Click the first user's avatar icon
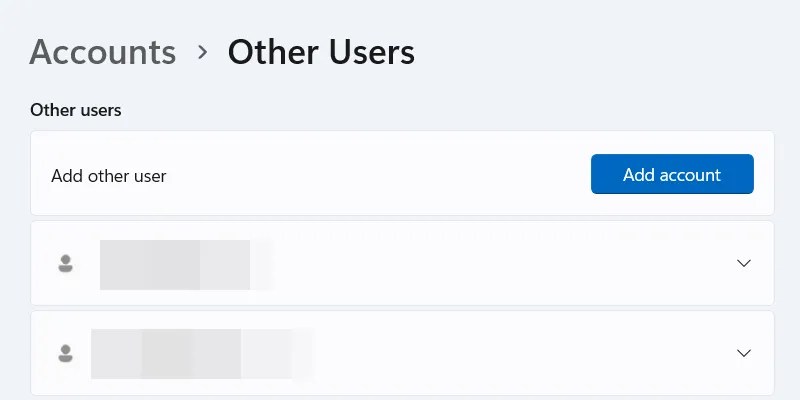This screenshot has width=800, height=400. pos(65,264)
